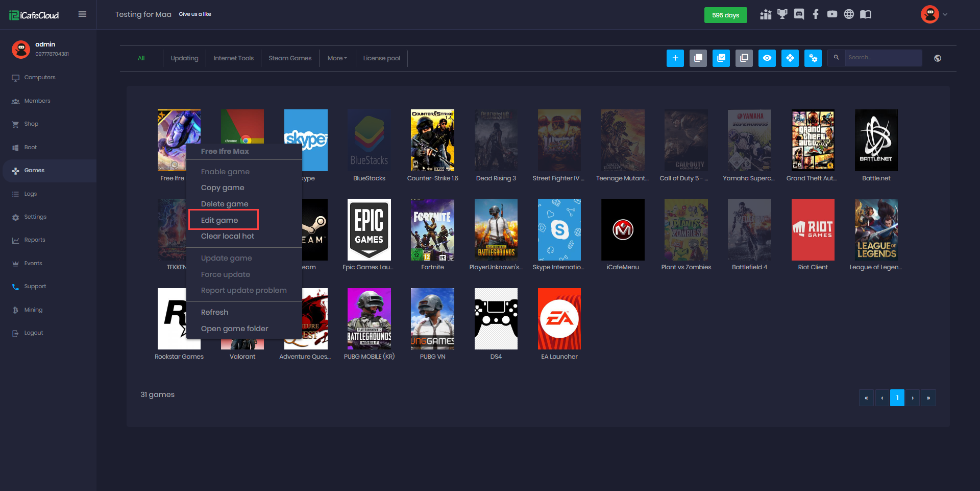Select the DS4 controller thumbnail
The image size is (980, 491).
tap(496, 319)
